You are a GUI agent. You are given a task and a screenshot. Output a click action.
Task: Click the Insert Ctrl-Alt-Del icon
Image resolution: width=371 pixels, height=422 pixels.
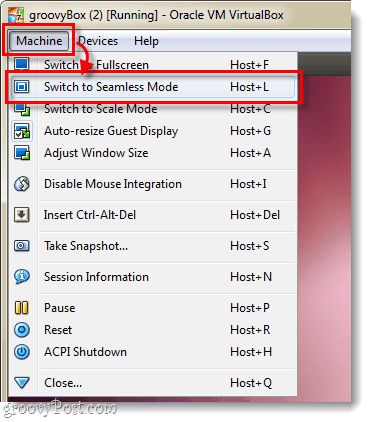click(22, 215)
